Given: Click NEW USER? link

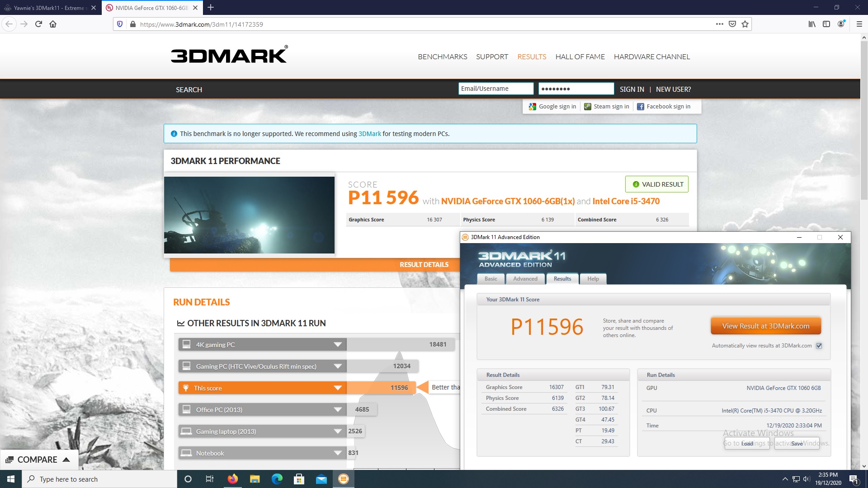Looking at the screenshot, I should 673,89.
